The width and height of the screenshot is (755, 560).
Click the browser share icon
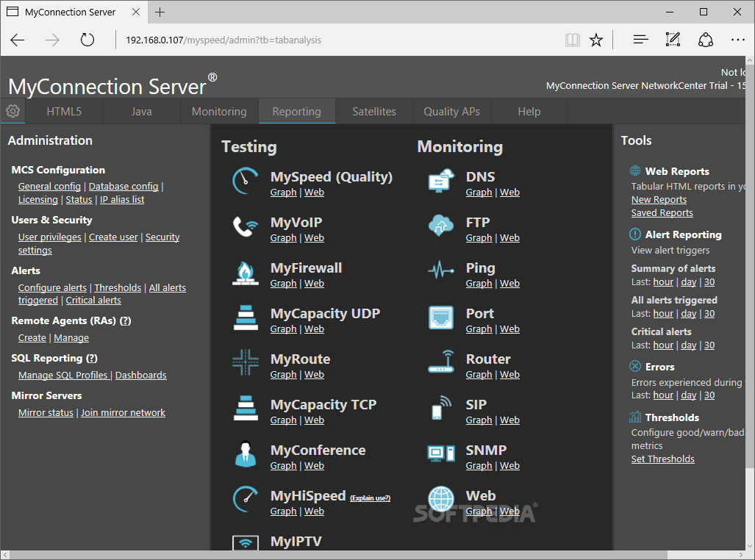(706, 40)
